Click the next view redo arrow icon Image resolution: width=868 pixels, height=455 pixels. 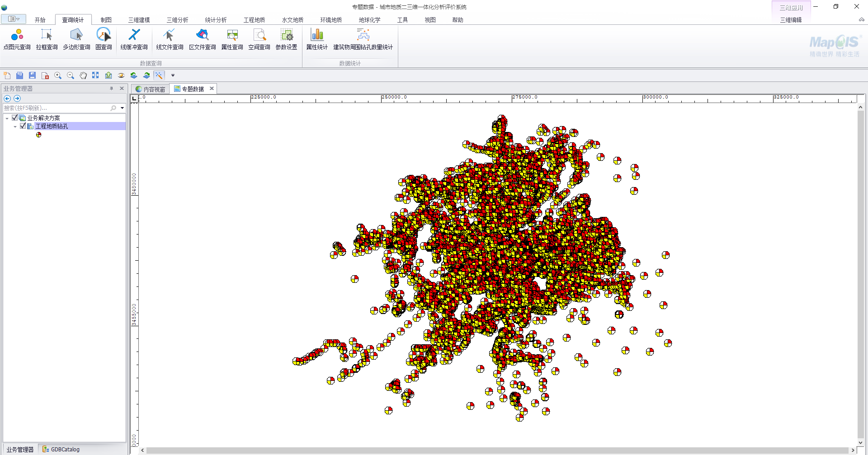[x=146, y=75]
